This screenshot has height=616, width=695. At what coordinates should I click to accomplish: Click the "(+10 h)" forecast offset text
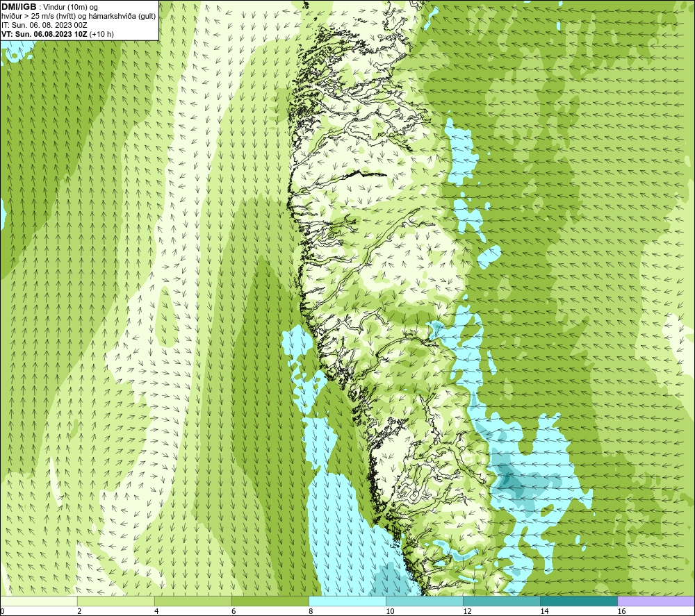tap(101, 34)
